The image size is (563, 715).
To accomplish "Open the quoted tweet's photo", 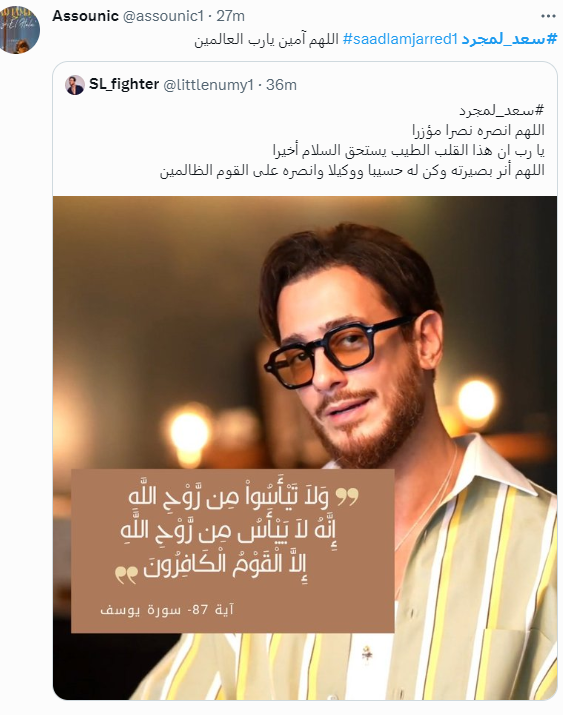I will coord(305,448).
